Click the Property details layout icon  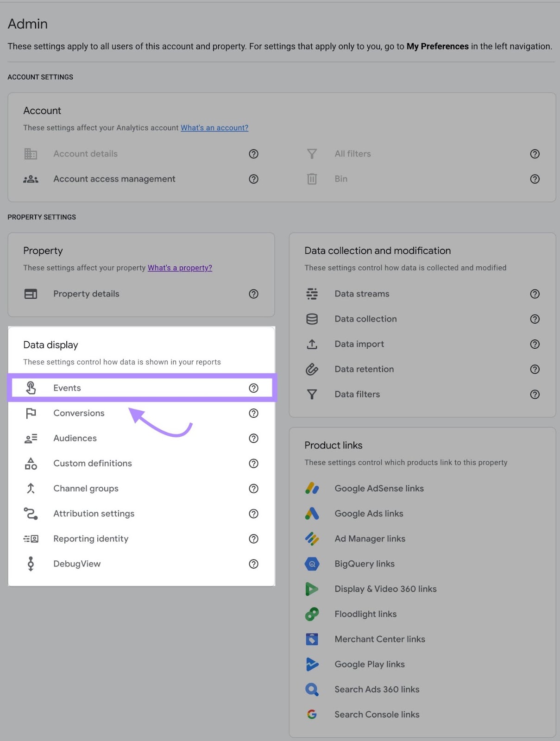[31, 294]
